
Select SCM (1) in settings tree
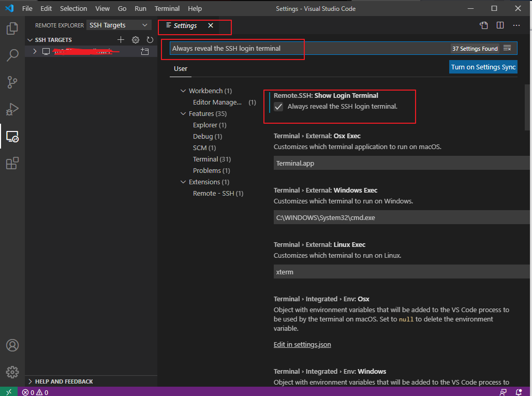pyautogui.click(x=204, y=148)
